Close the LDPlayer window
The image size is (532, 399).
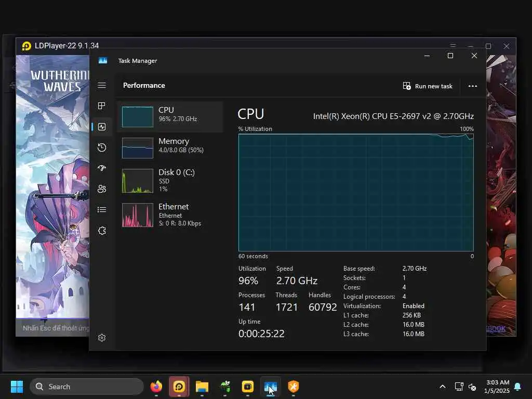click(x=506, y=46)
